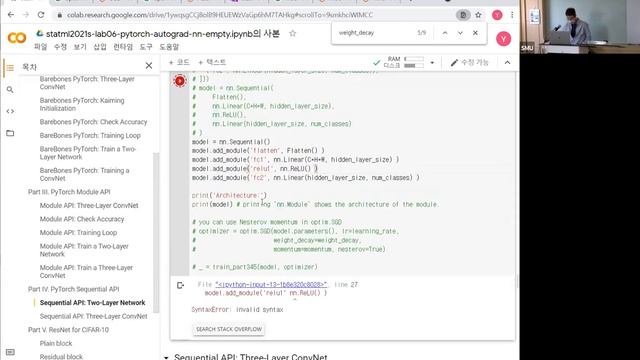Viewport: 640px width, 360px height.
Task: Star the notebook next to its title
Action: tap(292, 33)
